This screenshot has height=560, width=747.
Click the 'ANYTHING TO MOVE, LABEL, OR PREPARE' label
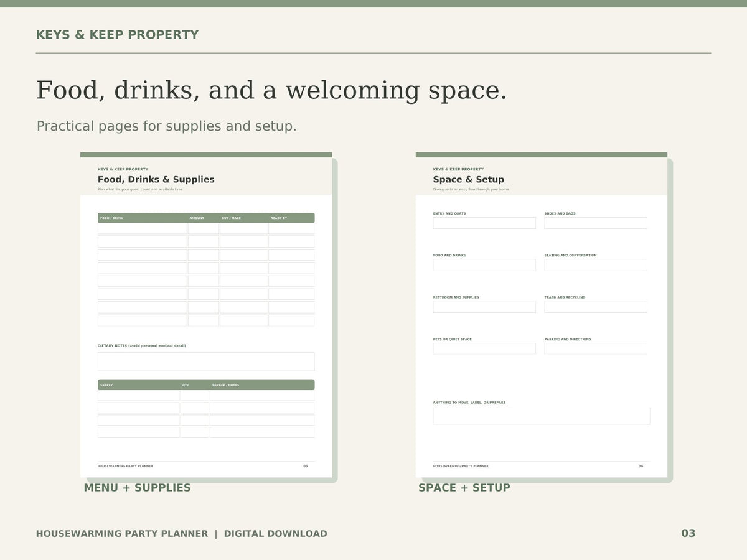tap(469, 403)
